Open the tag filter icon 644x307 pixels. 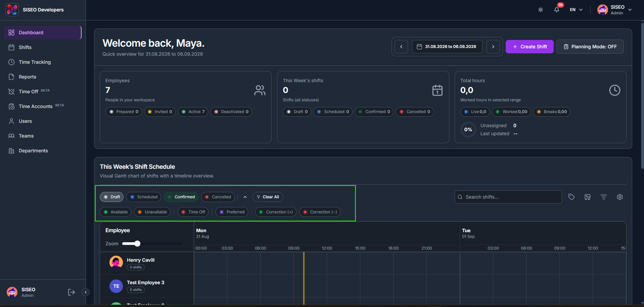point(571,197)
